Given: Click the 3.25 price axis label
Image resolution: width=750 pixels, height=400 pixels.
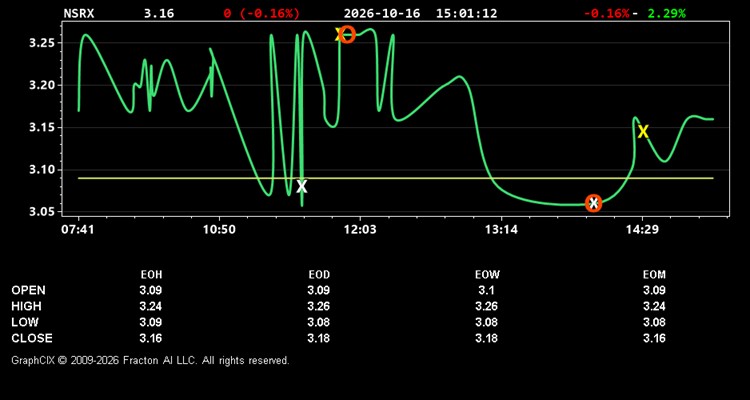Looking at the screenshot, I should [x=43, y=43].
